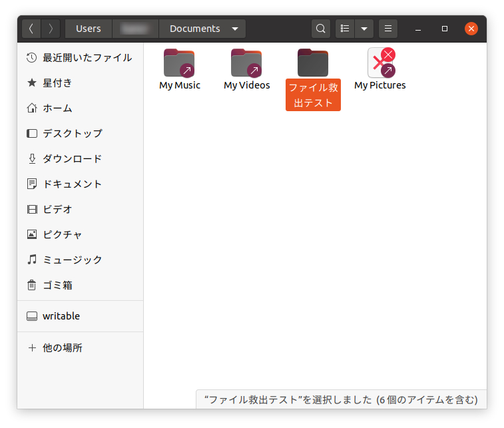Open 最近開いたファイル in sidebar
The height and width of the screenshot is (428, 504).
click(x=80, y=58)
